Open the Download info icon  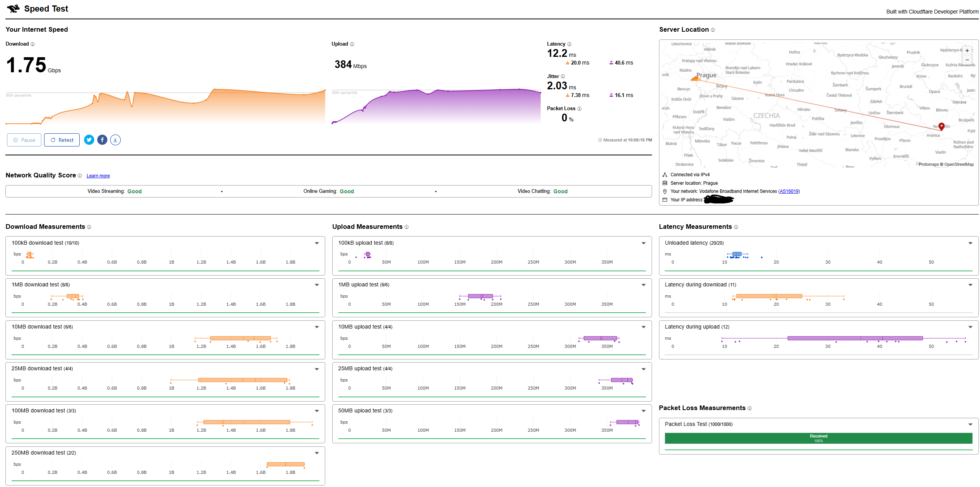[32, 44]
